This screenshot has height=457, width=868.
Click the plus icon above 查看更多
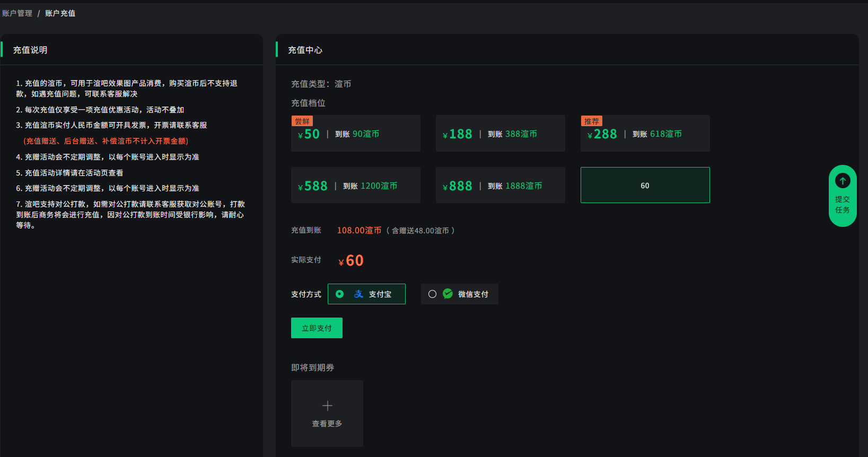(x=327, y=406)
